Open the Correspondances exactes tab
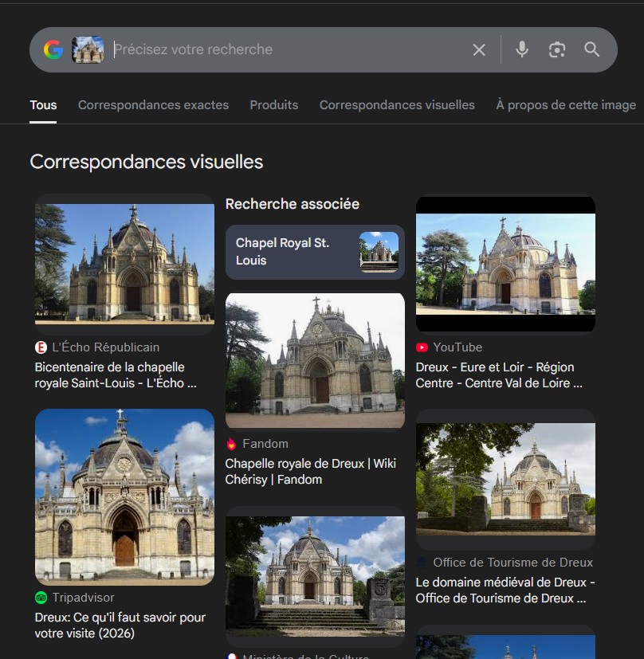The image size is (644, 659). 153,105
